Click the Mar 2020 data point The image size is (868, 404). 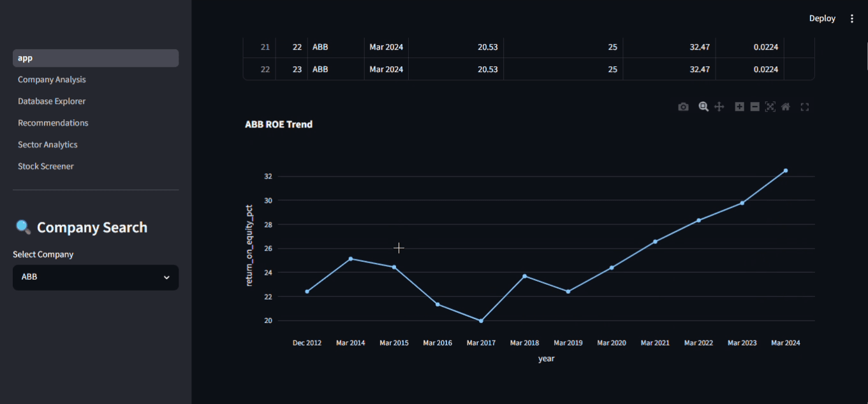pos(612,268)
